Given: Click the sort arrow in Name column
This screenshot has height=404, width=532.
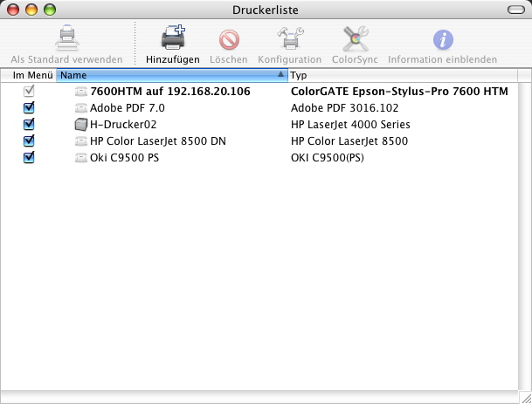Looking at the screenshot, I should 280,75.
